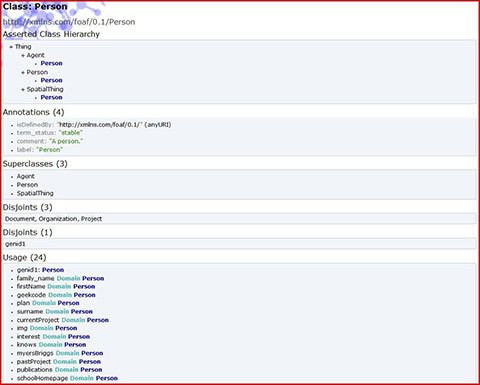Open the schoolHomepage property in Usage
The image size is (480, 385).
click(42, 378)
